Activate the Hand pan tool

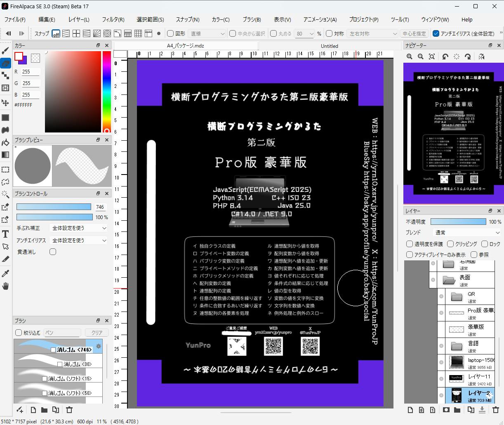click(x=6, y=286)
